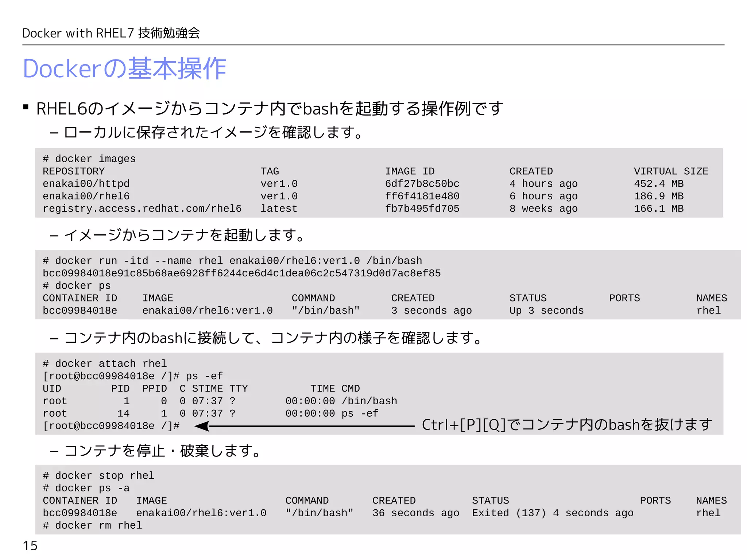Click created value '4 hours ago'
Screen dimensions: 747x560
pyautogui.click(x=543, y=184)
